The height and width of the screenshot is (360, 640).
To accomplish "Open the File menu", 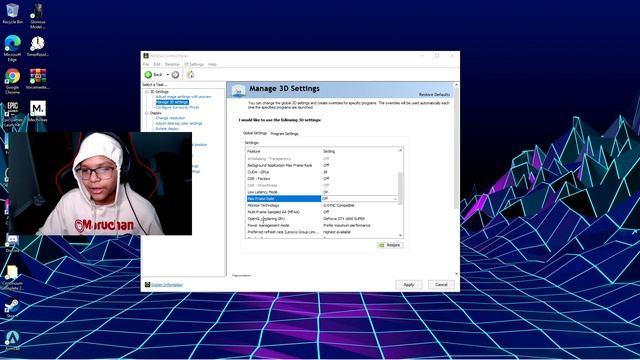I will (146, 64).
